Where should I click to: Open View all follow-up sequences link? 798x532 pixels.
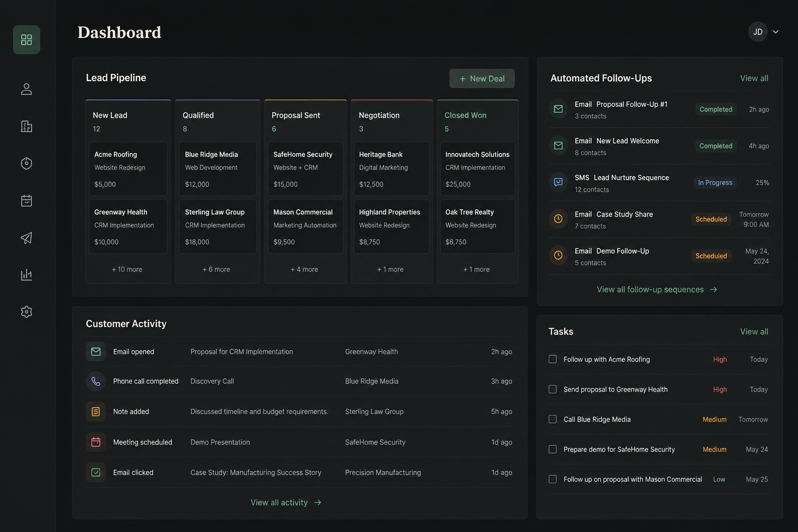point(657,289)
